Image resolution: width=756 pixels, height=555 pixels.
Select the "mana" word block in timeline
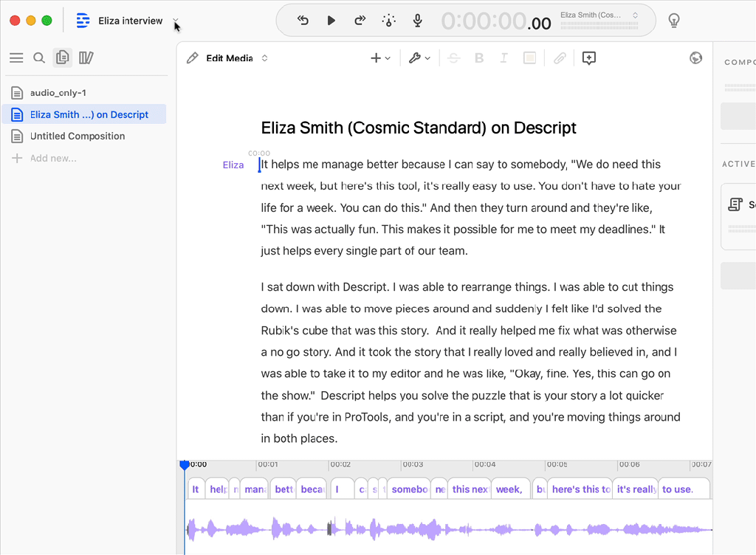(x=254, y=489)
